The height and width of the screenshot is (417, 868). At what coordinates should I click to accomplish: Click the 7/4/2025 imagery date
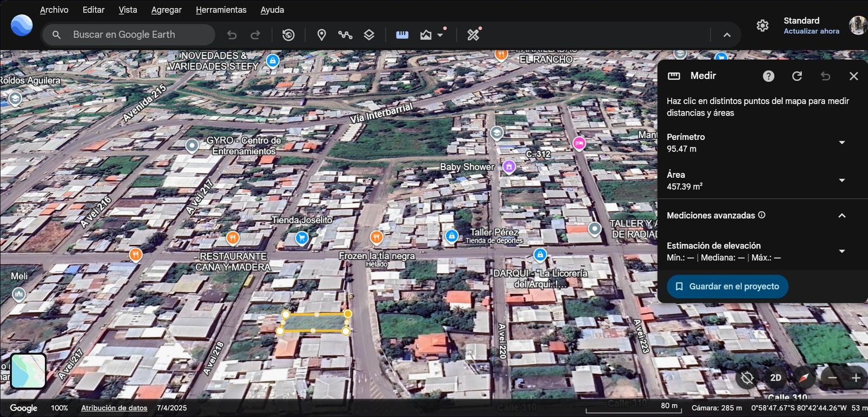pos(172,408)
